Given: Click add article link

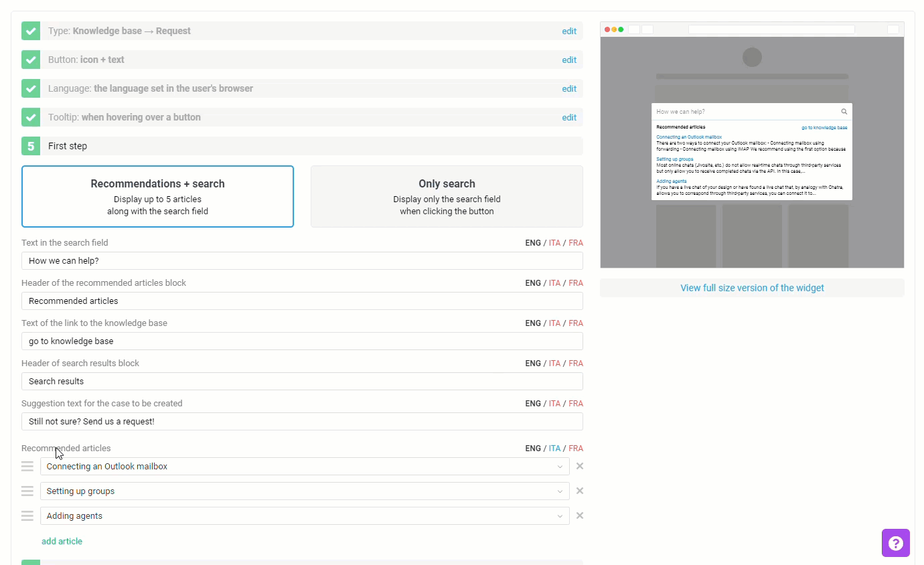Looking at the screenshot, I should click(62, 541).
